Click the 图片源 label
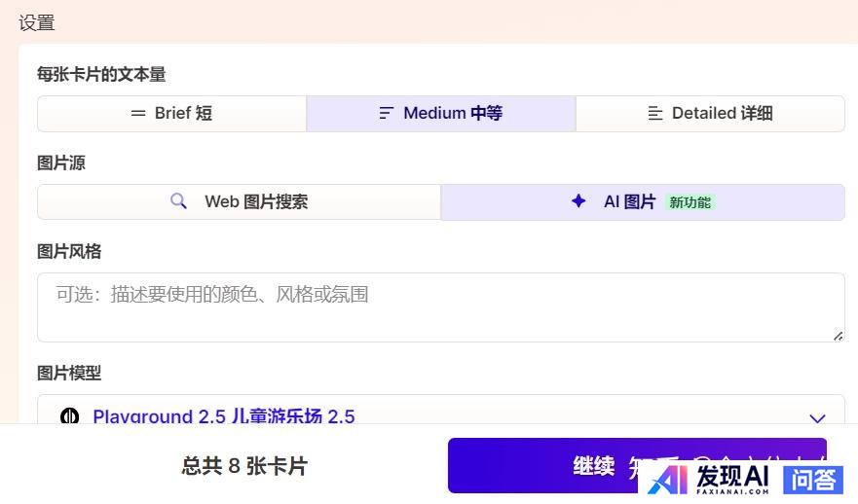The width and height of the screenshot is (858, 504). [x=61, y=162]
